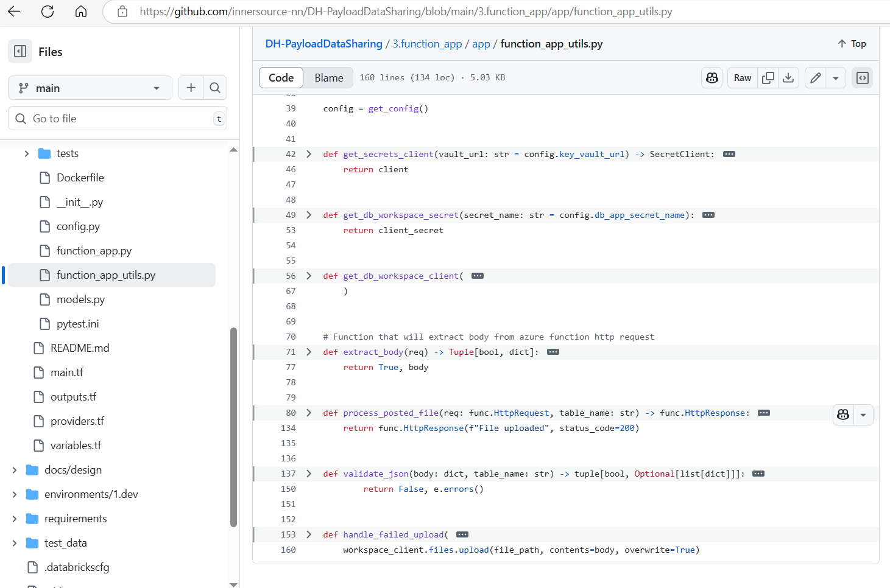
Task: Open the Raw file view
Action: click(743, 78)
